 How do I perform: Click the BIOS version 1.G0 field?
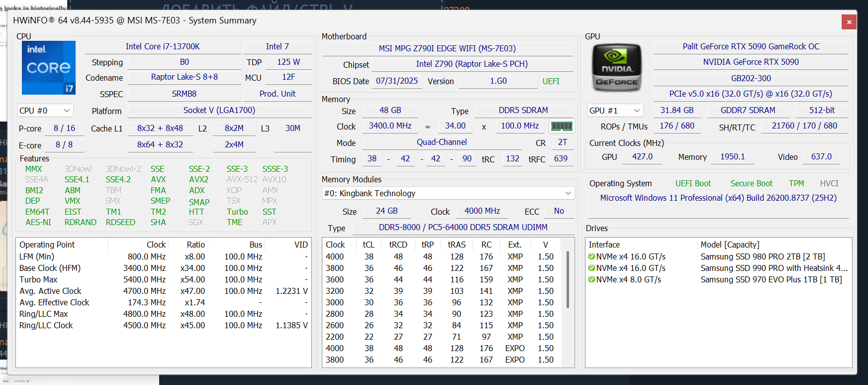[498, 81]
